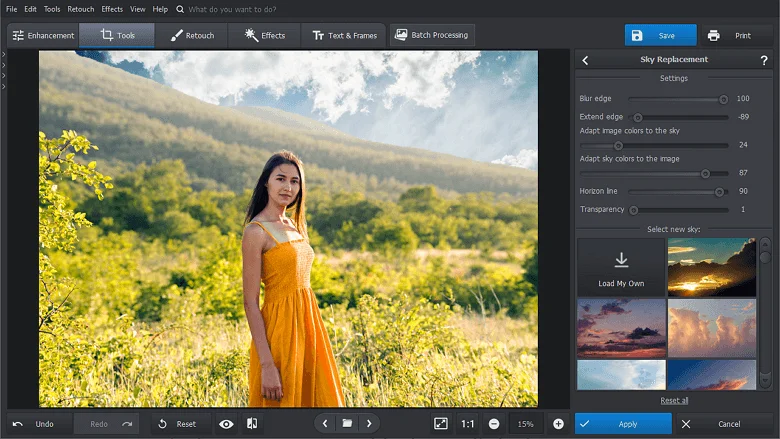Click the Reset all link
Viewport: 780px width, 439px height.
(x=674, y=400)
